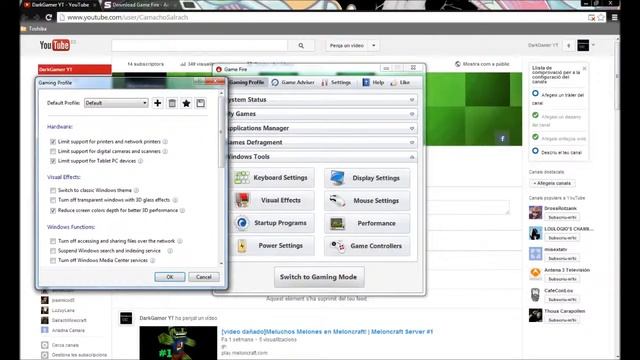The width and height of the screenshot is (640, 360).
Task: Open Mouse Settings tool in Game Fire
Action: click(367, 200)
